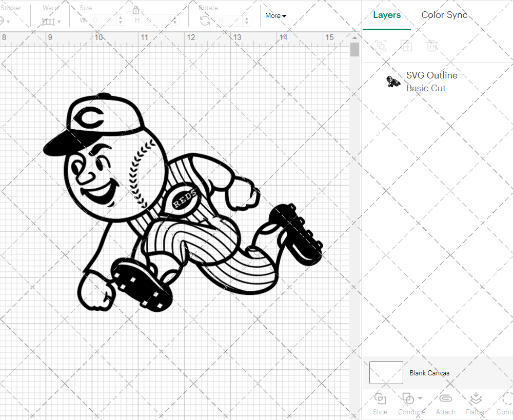This screenshot has width=513, height=420.
Task: Click the Basic Cut operation label
Action: pos(426,88)
